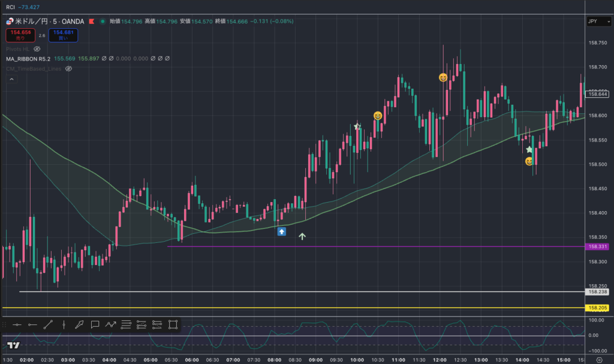Viewport: 614px width, 364px height.
Task: Select the rectangle drawing tool
Action: (173, 324)
